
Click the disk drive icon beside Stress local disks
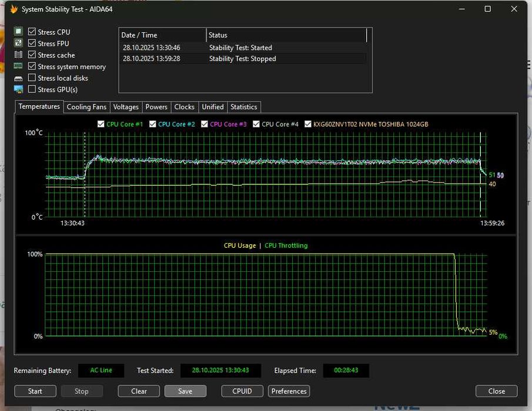coord(18,78)
